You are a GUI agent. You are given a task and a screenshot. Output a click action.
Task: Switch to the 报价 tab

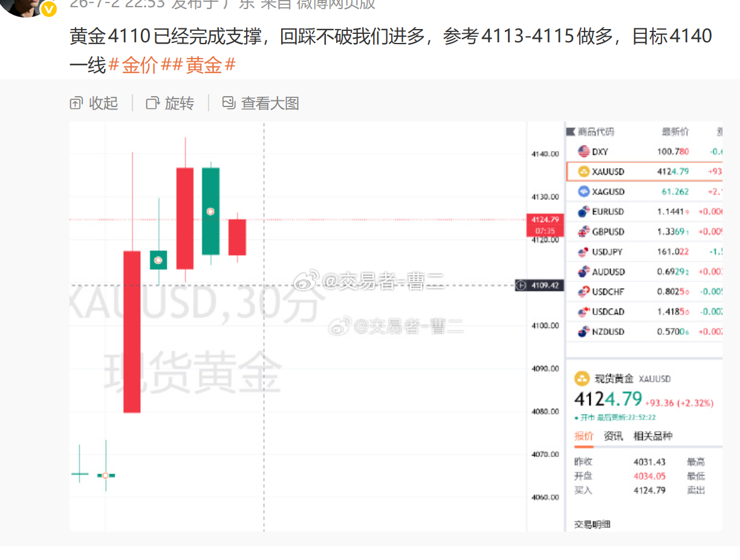point(583,436)
